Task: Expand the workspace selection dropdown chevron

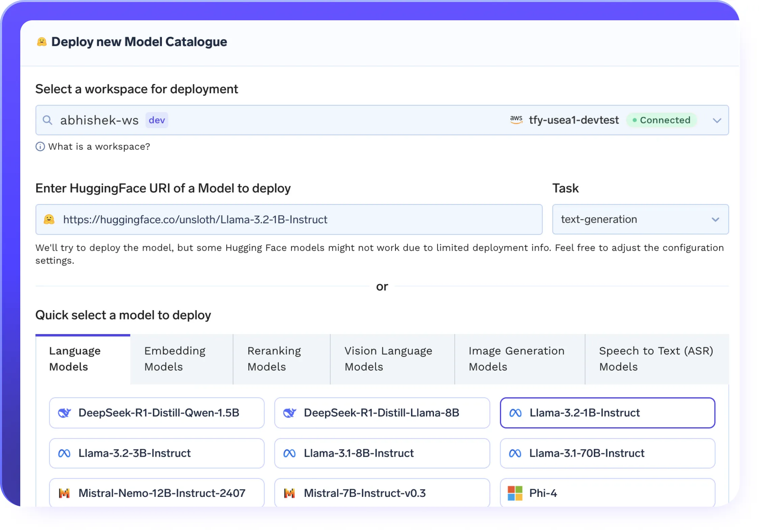Action: click(x=717, y=121)
